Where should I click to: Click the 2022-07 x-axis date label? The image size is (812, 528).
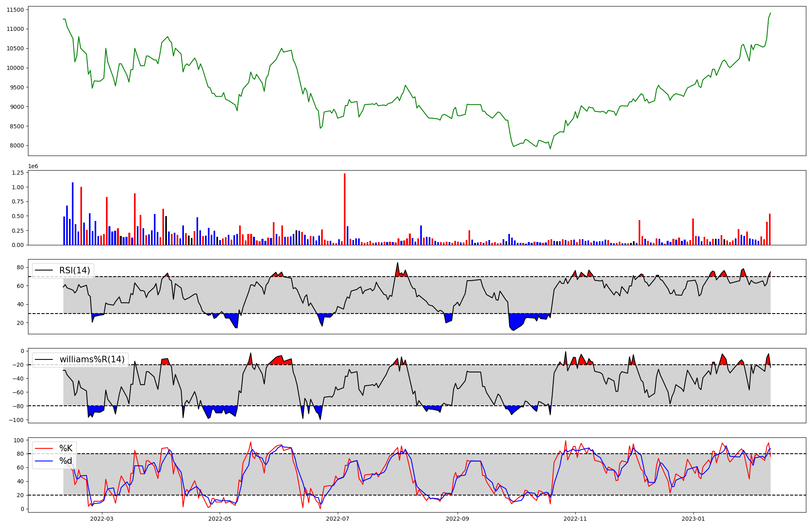click(338, 519)
